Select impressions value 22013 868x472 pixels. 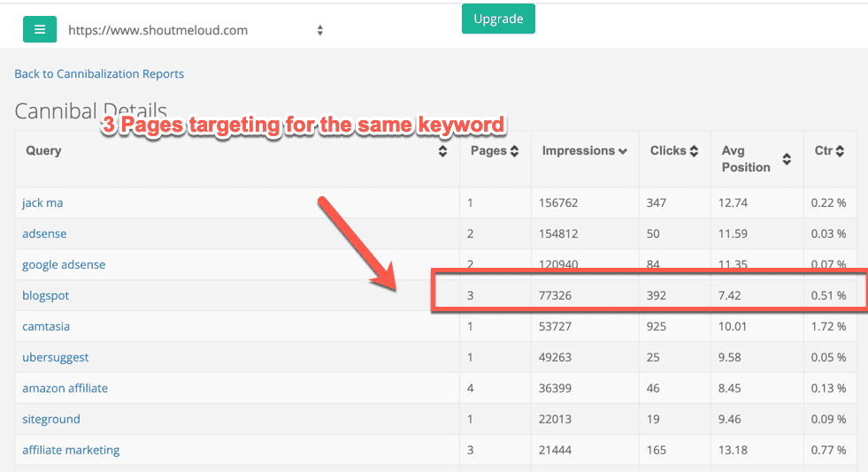click(556, 420)
